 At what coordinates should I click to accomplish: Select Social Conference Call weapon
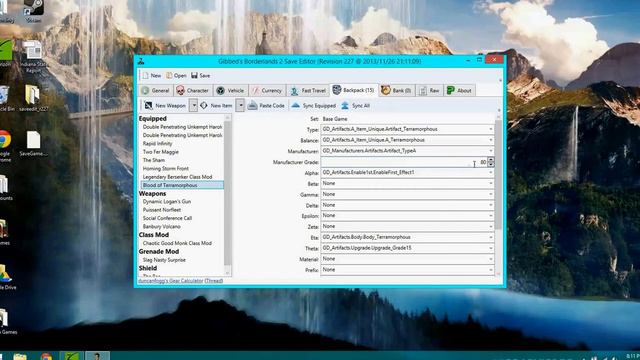point(167,218)
